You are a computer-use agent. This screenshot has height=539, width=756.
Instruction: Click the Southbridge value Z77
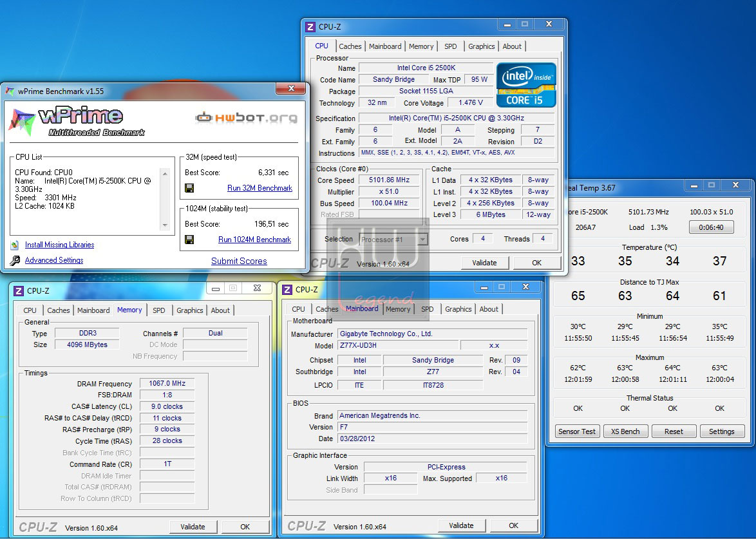point(433,372)
